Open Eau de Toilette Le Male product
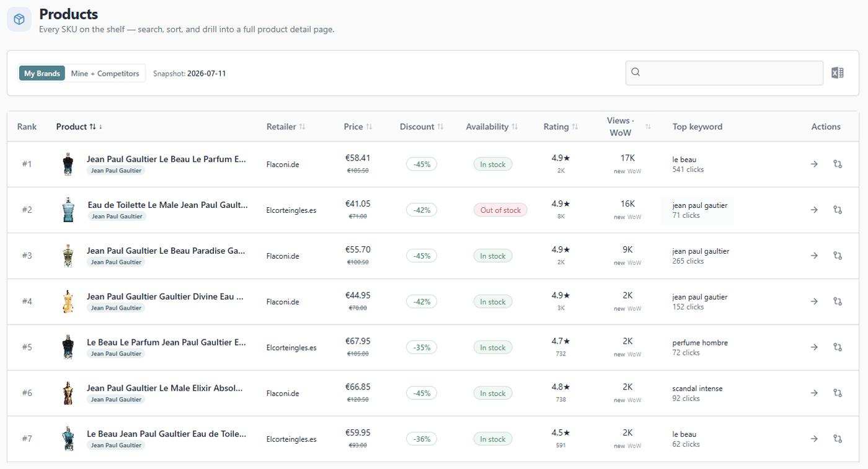The width and height of the screenshot is (868, 469). pos(167,205)
